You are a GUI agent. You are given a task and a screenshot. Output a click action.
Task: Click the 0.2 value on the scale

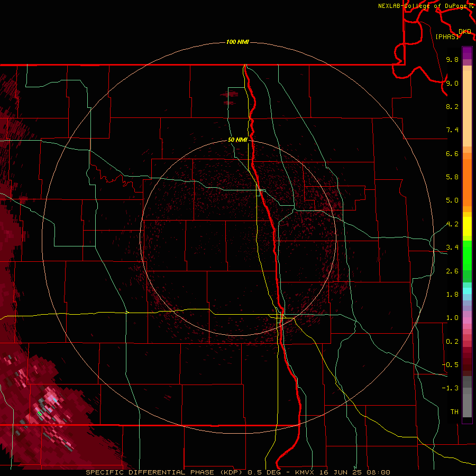click(452, 342)
